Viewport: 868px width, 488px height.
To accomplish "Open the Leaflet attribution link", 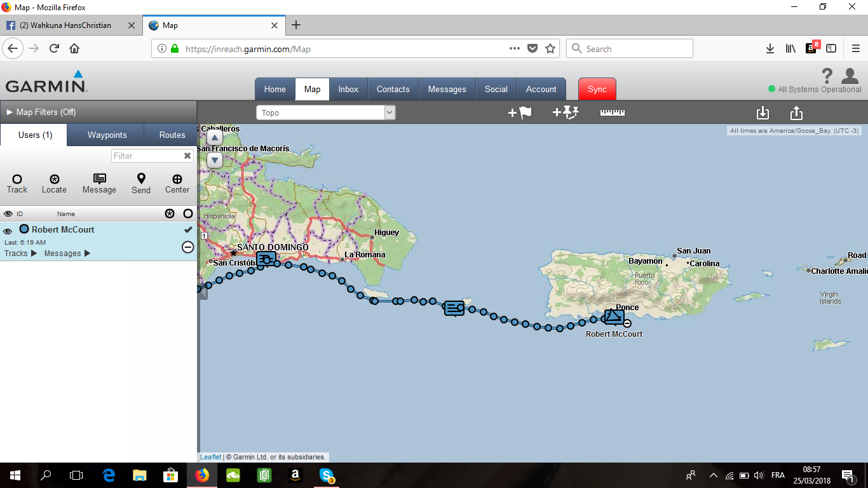I will click(210, 456).
